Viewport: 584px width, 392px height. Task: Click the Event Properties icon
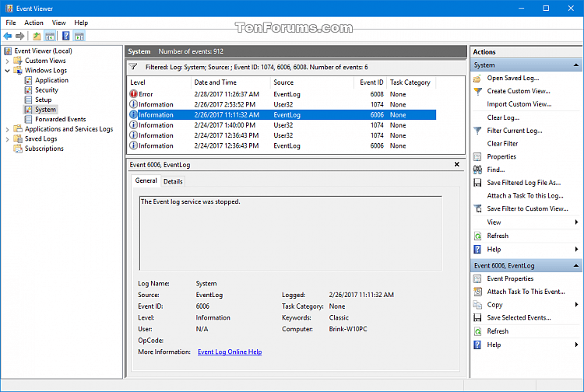477,278
